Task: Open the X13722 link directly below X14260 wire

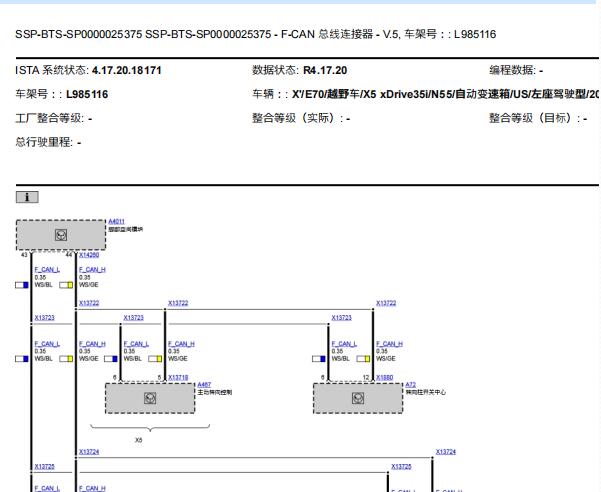Action: [x=89, y=303]
